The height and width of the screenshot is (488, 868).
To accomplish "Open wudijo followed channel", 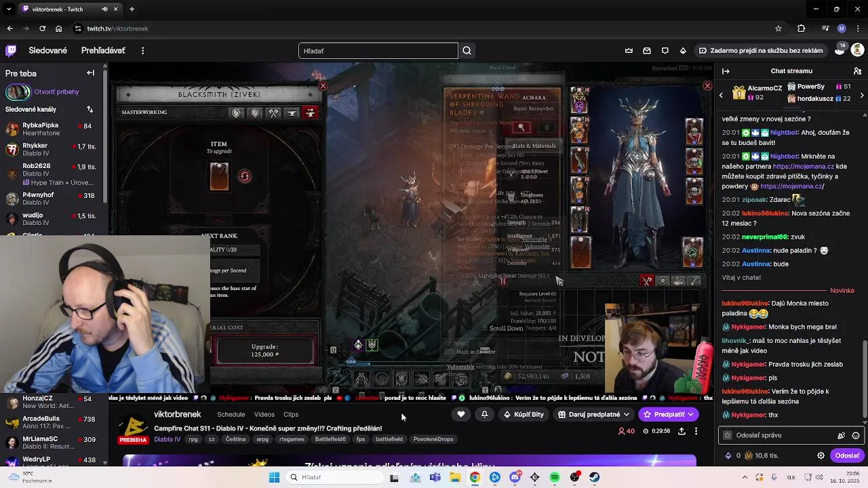I will [53, 218].
